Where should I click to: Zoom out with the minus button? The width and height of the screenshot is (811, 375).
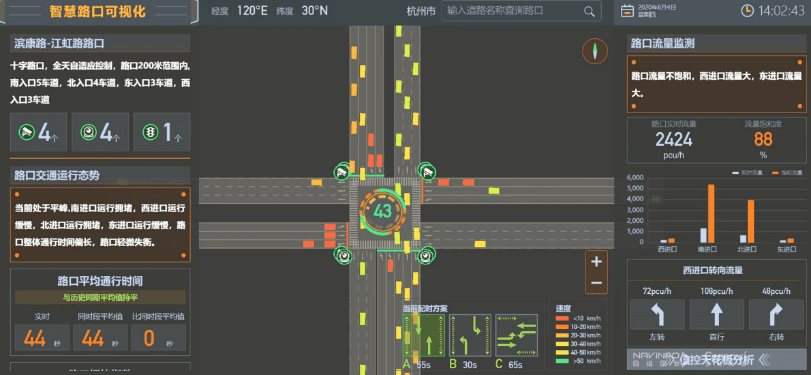tap(596, 283)
